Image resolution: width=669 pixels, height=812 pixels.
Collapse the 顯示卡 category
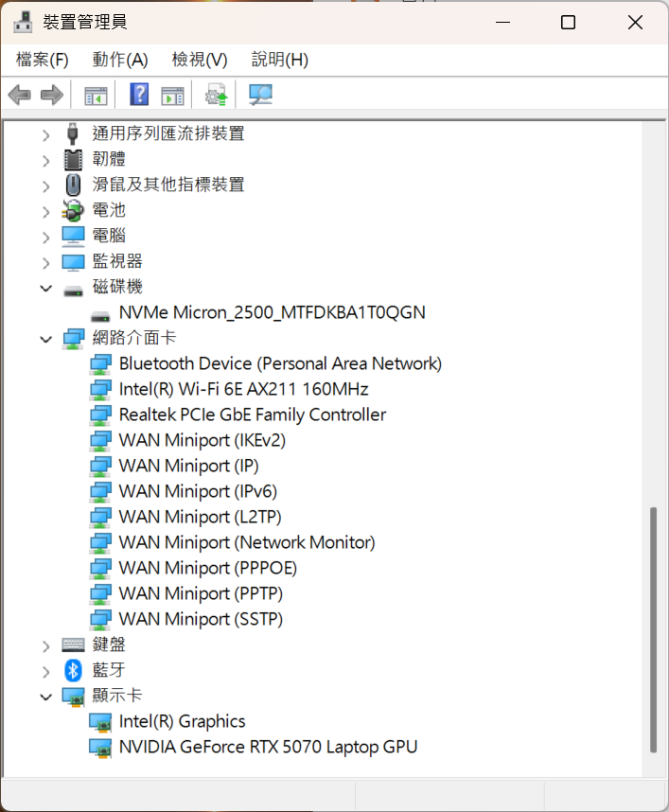tap(46, 697)
